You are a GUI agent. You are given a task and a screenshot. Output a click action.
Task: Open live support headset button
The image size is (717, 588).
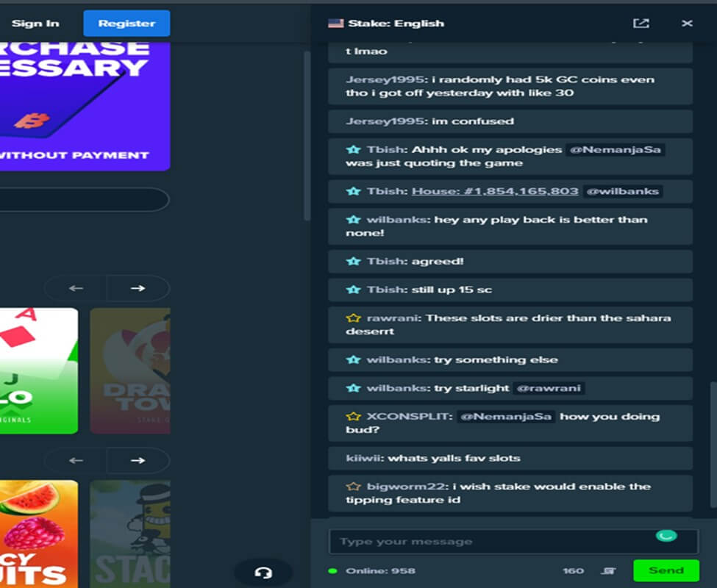coord(263,573)
